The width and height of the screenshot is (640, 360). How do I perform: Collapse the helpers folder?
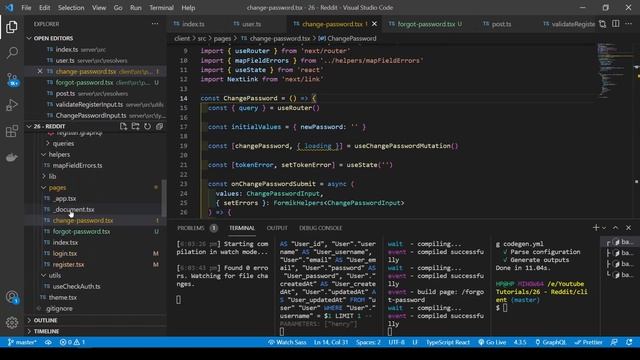(59, 154)
